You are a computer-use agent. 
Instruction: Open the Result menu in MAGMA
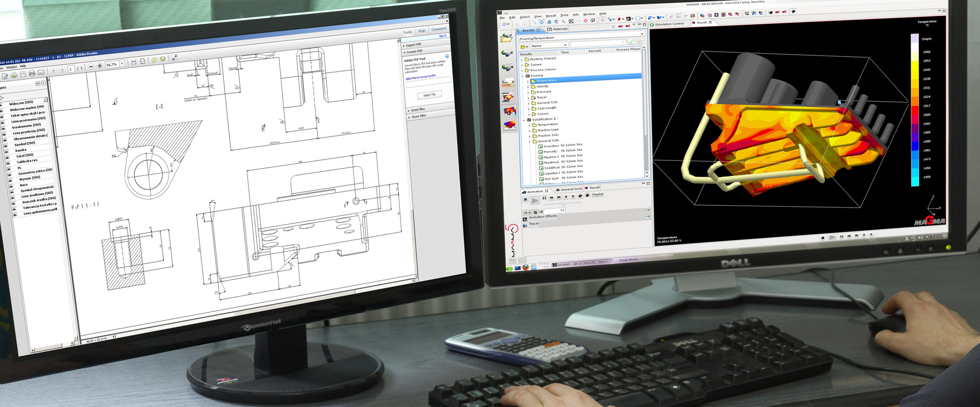click(x=551, y=16)
